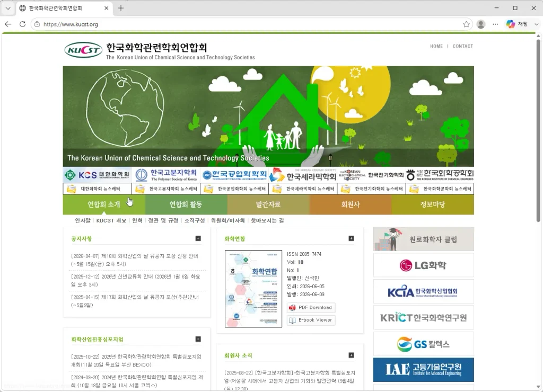Open the 원로화학자 클럽 banner
Screen dimensions: 543x392
[x=424, y=239]
